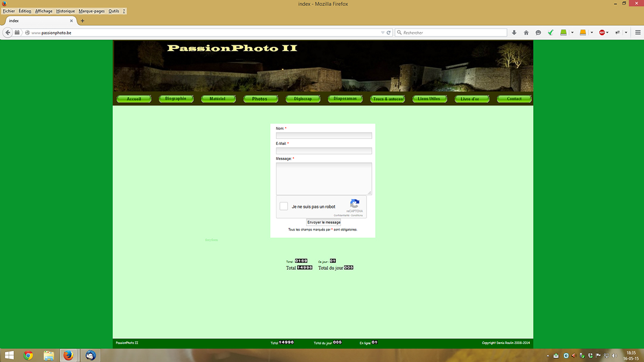644x362 pixels.
Task: Go to the Firefox home page icon
Action: click(526, 33)
